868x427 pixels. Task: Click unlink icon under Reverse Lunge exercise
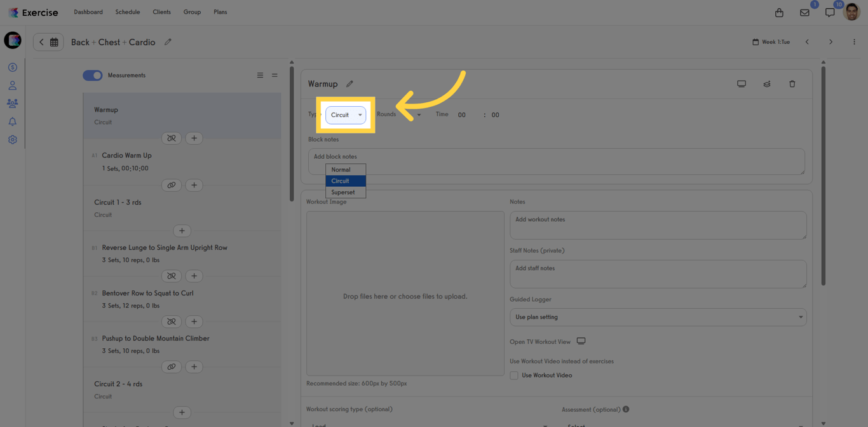(172, 276)
